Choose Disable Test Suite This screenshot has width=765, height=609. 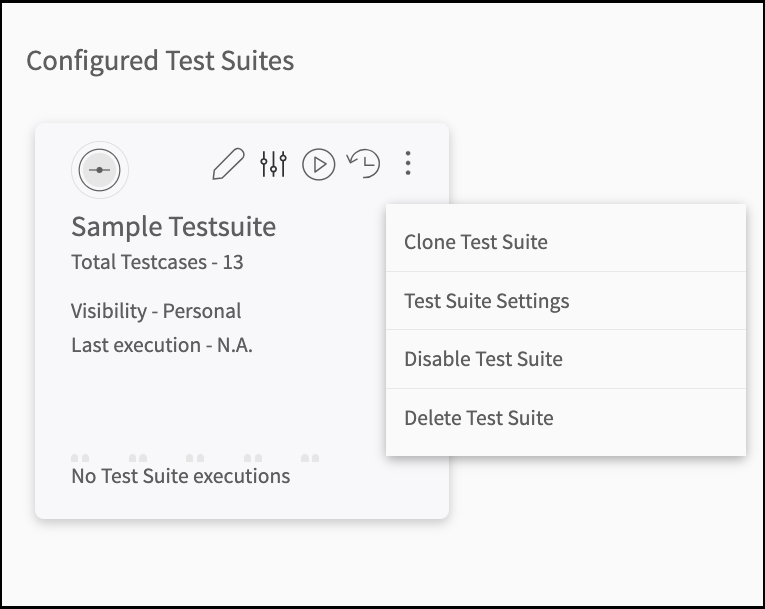click(566, 359)
